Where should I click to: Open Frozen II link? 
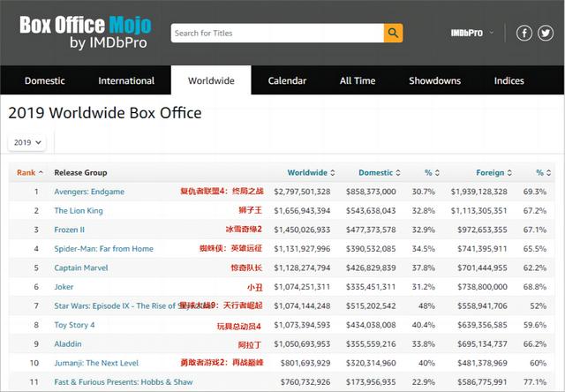69,230
